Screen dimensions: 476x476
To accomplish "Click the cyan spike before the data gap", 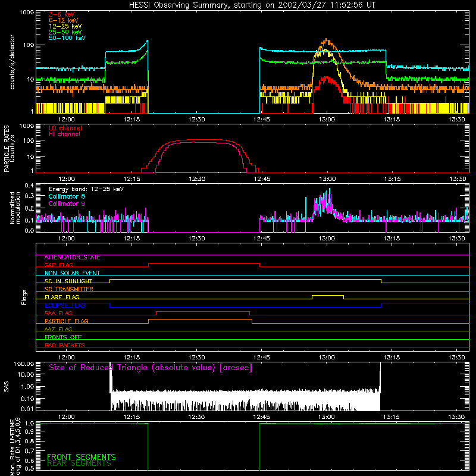I will coord(147,41).
